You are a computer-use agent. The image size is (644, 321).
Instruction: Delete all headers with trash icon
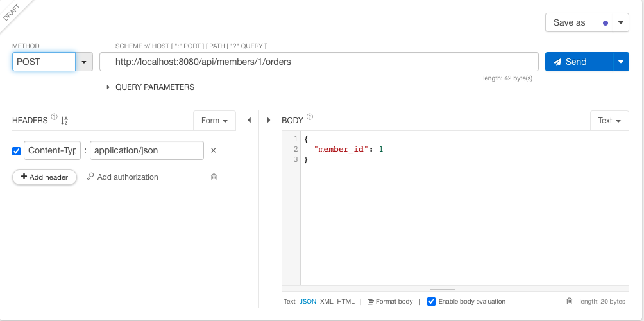point(214,177)
